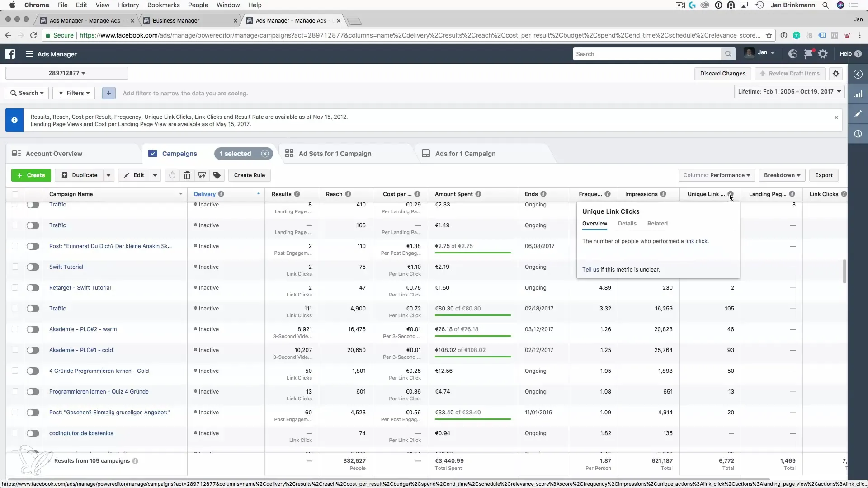
Task: Click the Create Rule button
Action: pyautogui.click(x=250, y=175)
